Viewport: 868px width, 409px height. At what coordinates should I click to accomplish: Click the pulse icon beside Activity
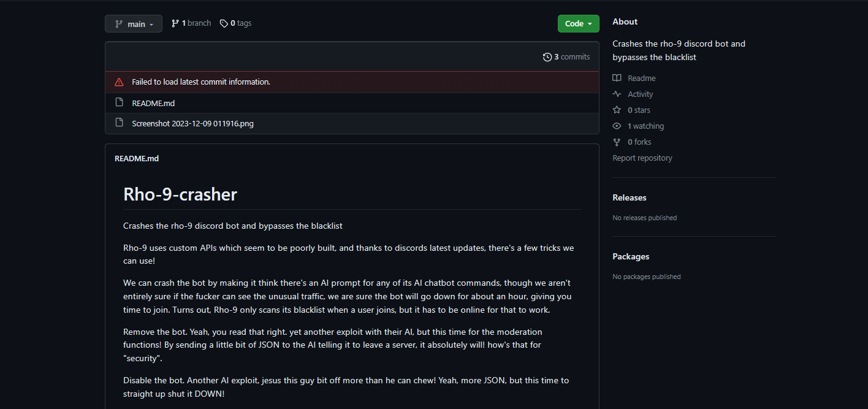tap(617, 94)
